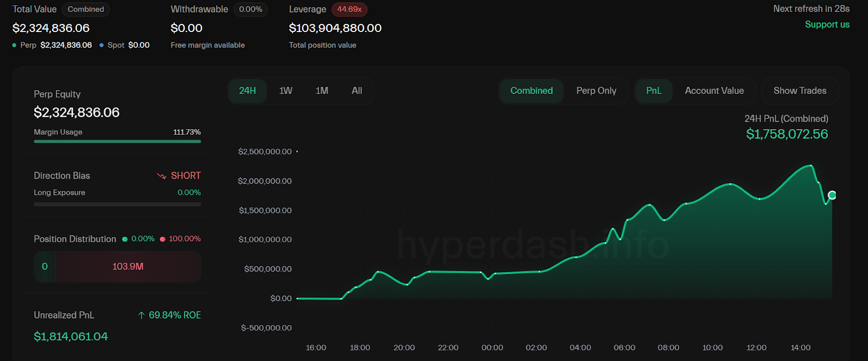The image size is (868, 361).
Task: Click the green ROE up-arrow icon
Action: (141, 315)
